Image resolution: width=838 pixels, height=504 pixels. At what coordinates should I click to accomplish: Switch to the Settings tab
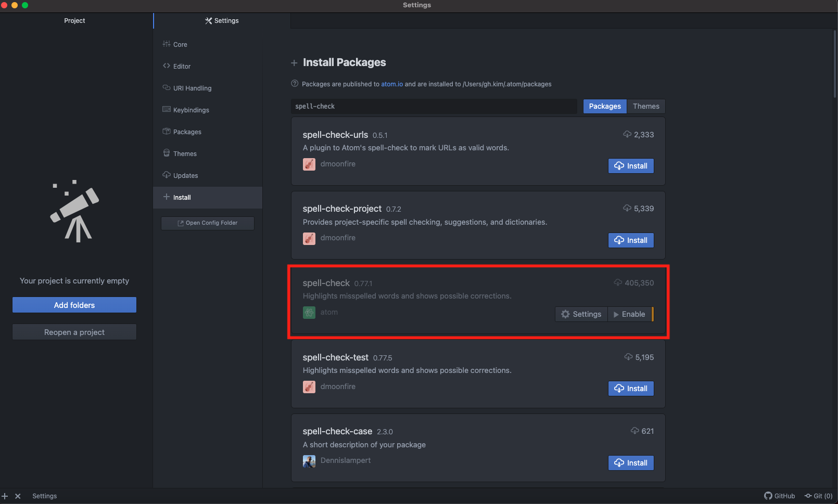click(222, 20)
